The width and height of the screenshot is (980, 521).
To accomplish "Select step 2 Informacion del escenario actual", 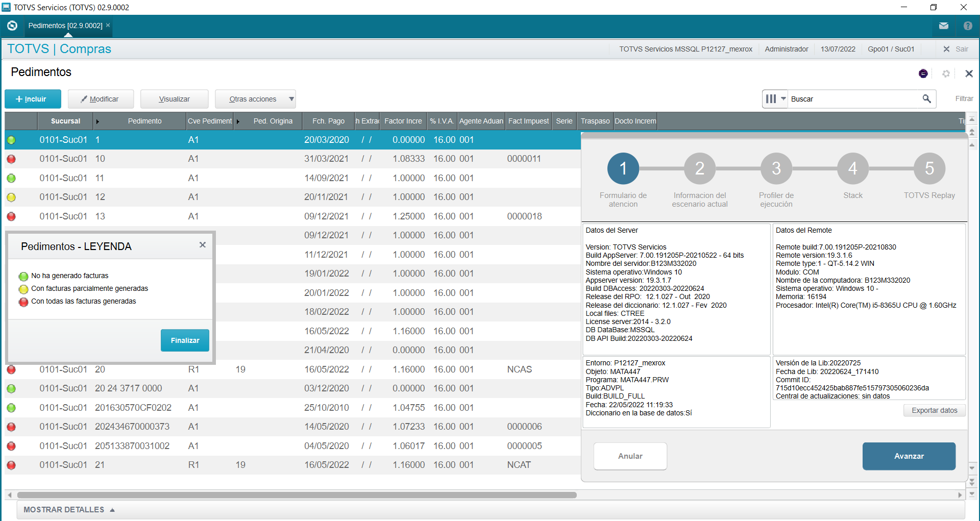I will click(700, 168).
